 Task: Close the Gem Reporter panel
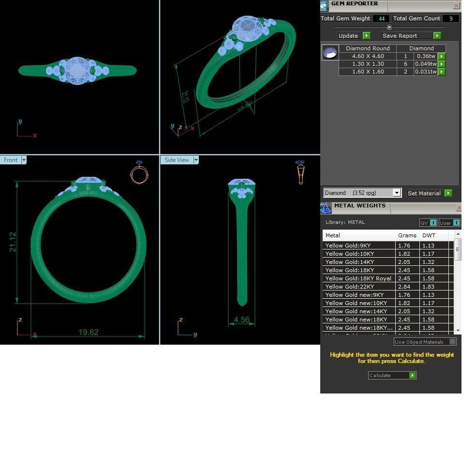[456, 5]
